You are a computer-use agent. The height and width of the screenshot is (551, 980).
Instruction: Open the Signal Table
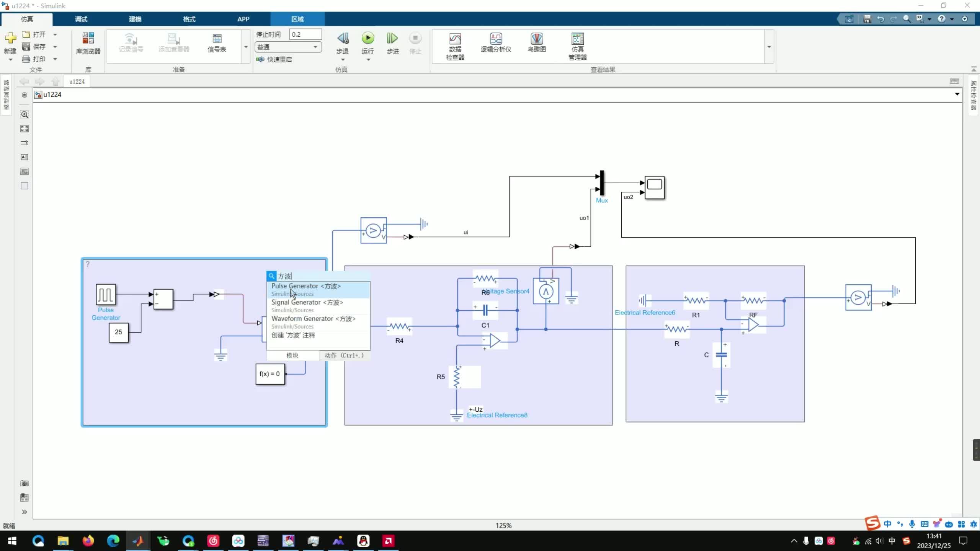[x=217, y=43]
